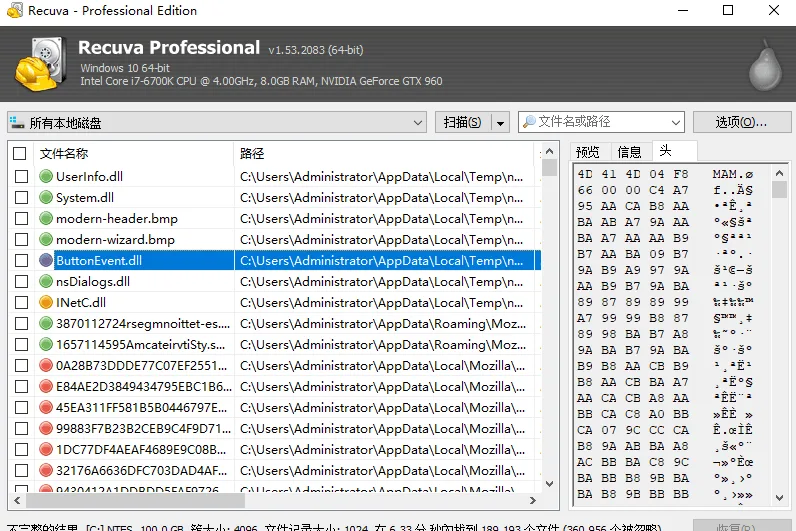Click the red status dot beside E84AE2D3849434795EBC1B6

[x=46, y=386]
